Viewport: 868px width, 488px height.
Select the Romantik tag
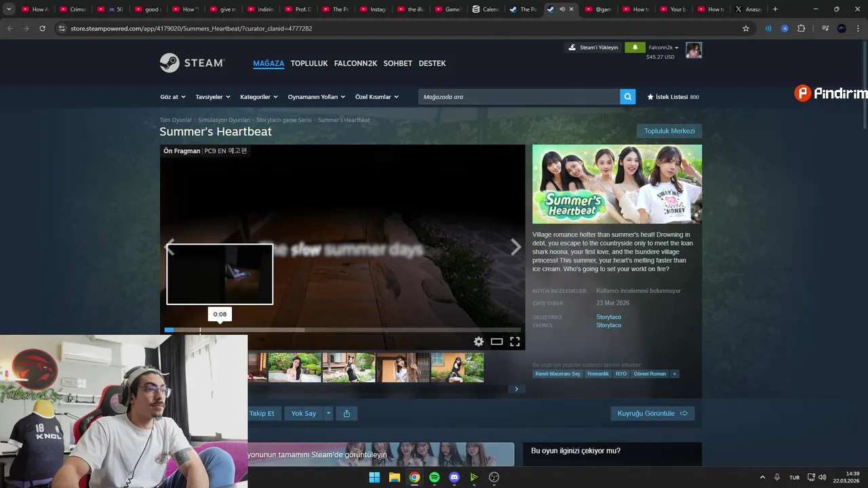(598, 374)
